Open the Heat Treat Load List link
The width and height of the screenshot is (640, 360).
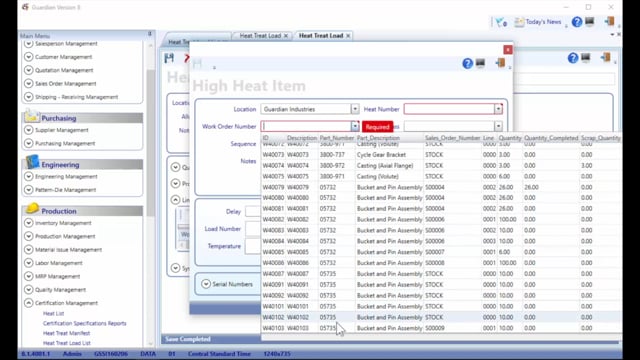[67, 343]
